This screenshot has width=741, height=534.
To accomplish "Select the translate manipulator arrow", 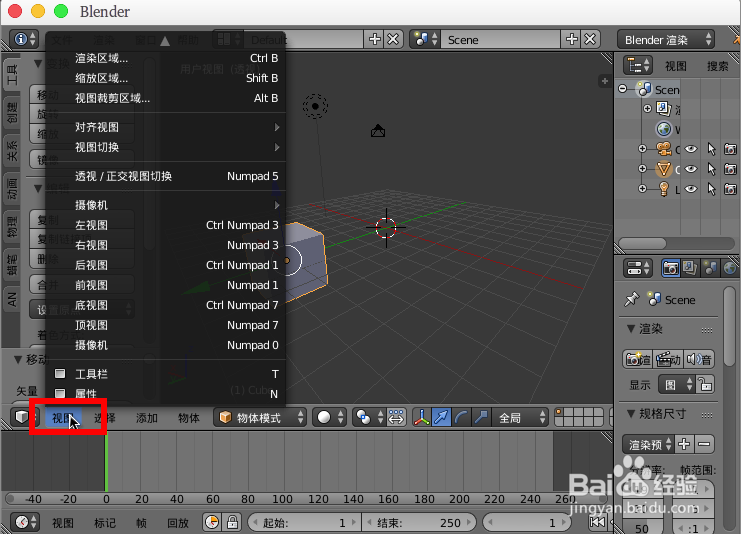I will click(441, 417).
